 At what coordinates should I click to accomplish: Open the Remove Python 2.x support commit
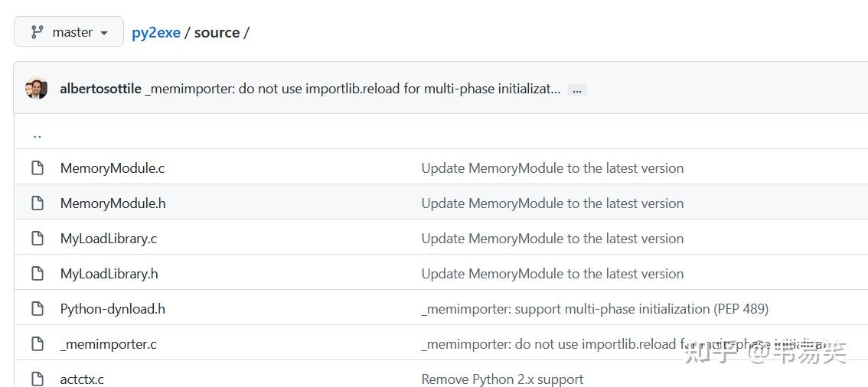pos(502,379)
